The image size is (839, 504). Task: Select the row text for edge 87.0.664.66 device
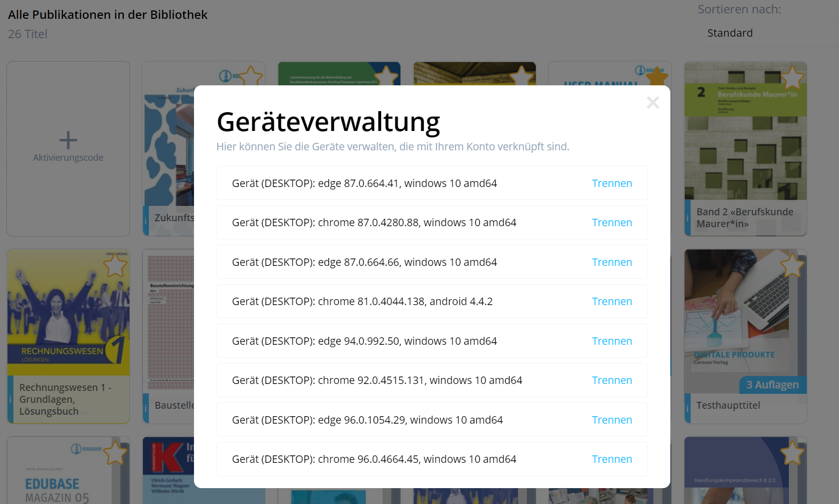click(x=365, y=262)
